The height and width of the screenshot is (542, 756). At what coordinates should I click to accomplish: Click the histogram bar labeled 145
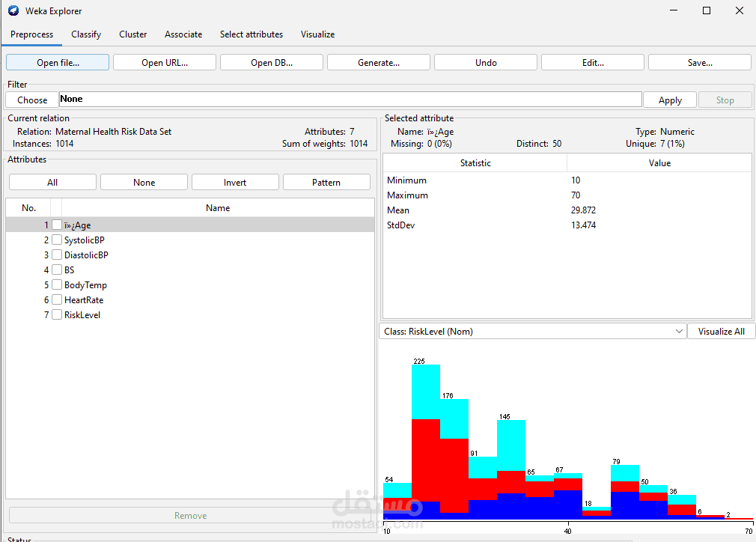click(511, 469)
